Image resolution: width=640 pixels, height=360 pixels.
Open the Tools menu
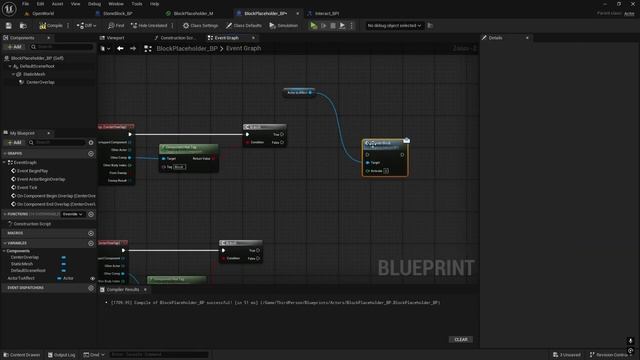click(137, 4)
